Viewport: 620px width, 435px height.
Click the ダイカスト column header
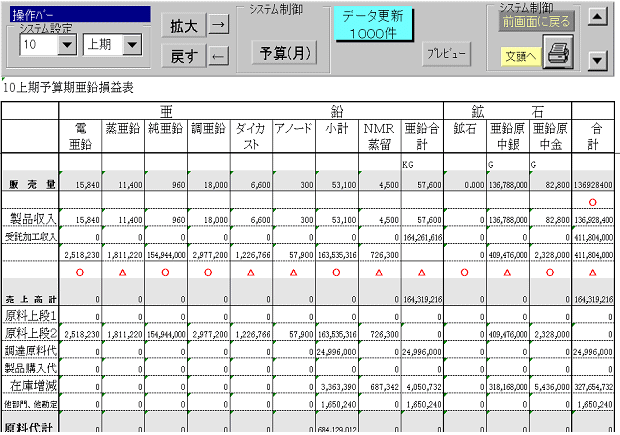point(251,136)
